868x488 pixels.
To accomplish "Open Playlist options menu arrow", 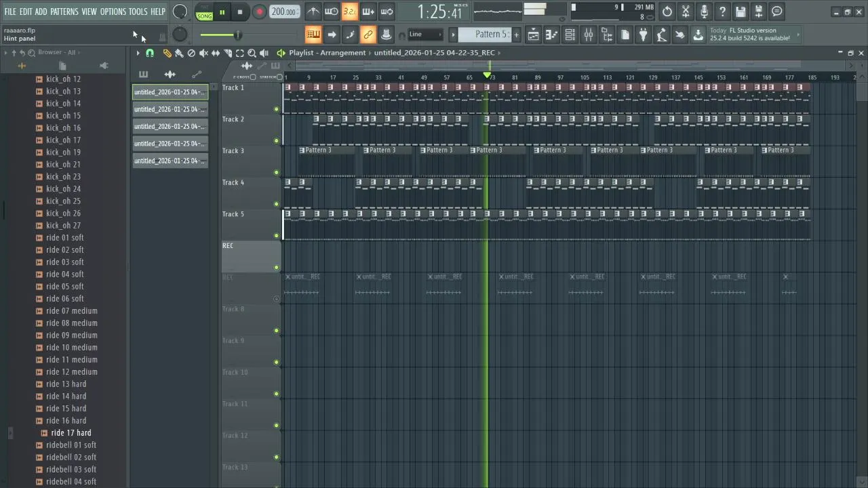I will click(138, 53).
